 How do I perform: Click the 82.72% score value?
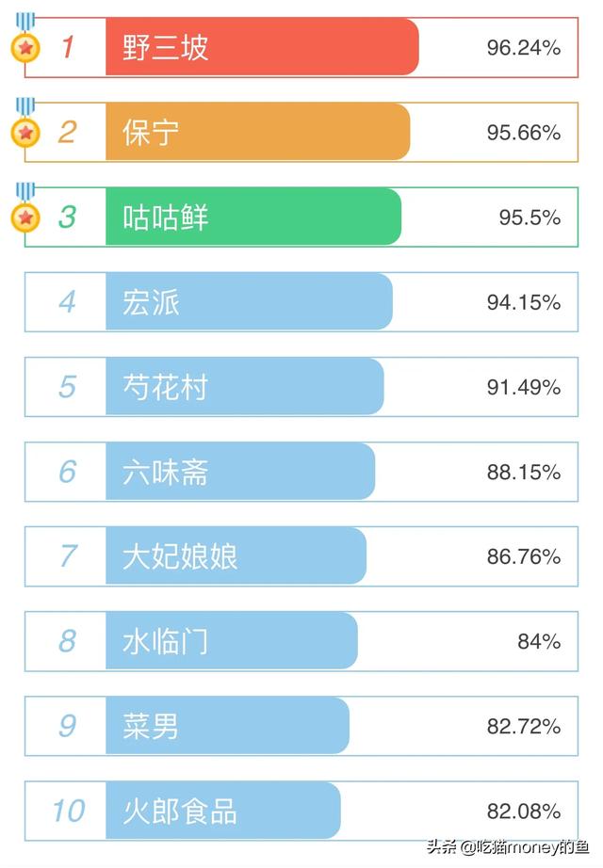[x=523, y=726]
